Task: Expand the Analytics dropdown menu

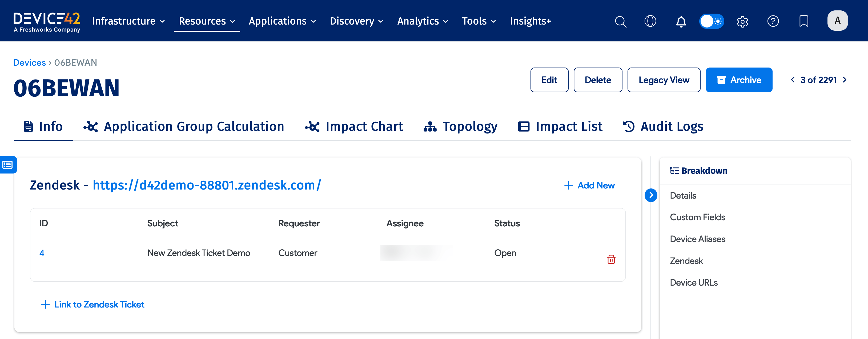Action: pyautogui.click(x=423, y=21)
